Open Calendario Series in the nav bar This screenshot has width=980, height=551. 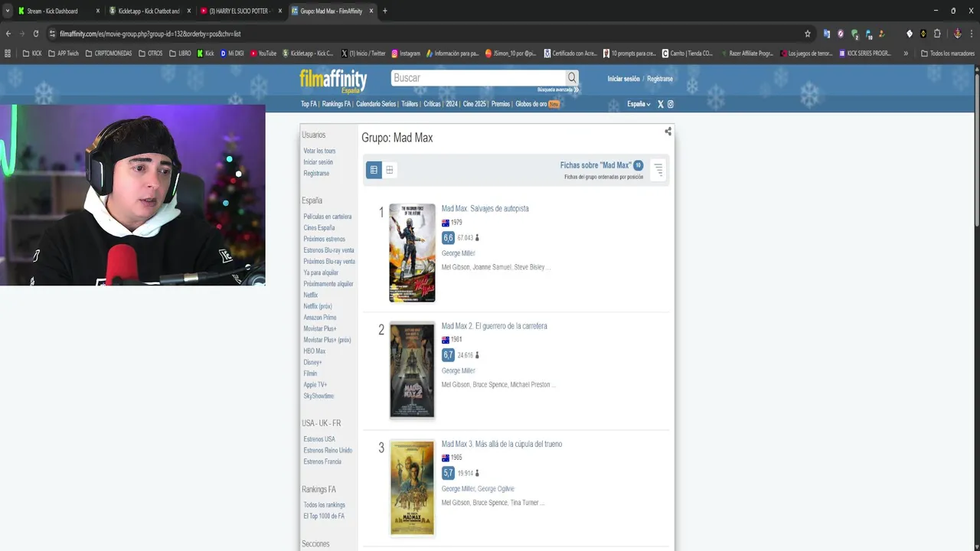click(x=376, y=104)
